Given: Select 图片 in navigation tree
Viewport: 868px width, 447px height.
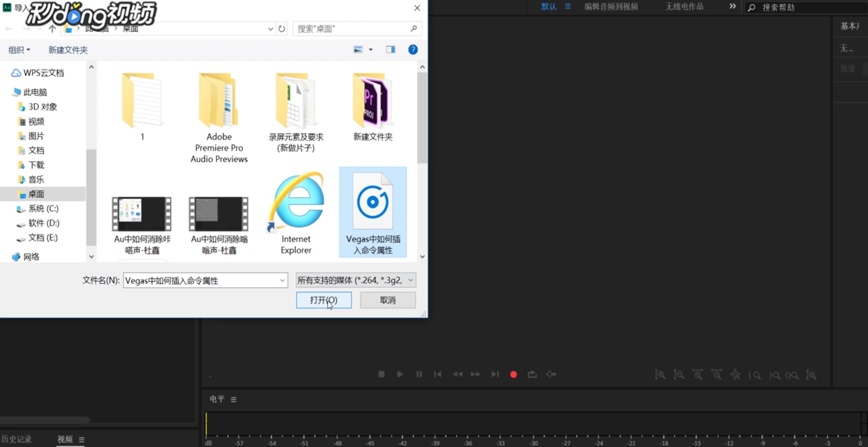Looking at the screenshot, I should (x=31, y=136).
